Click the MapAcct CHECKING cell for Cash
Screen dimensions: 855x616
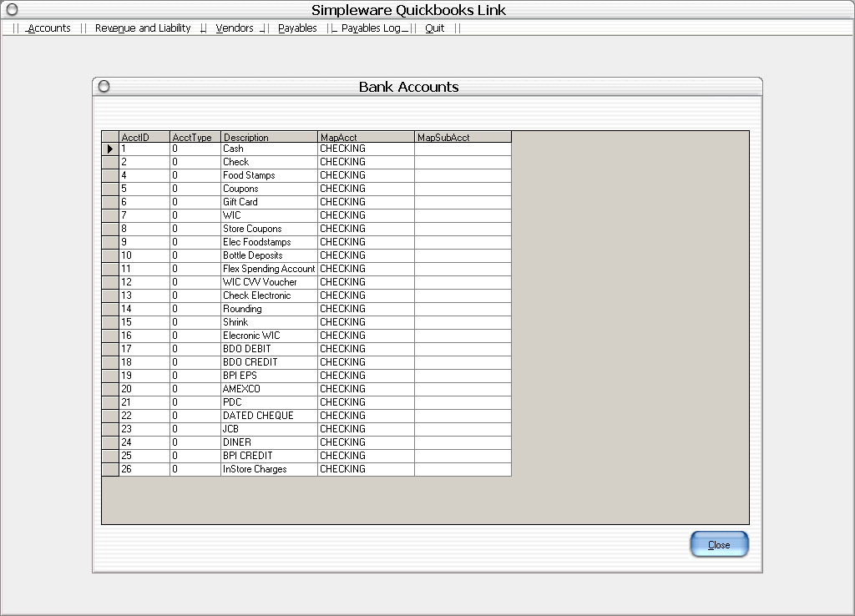pyautogui.click(x=367, y=149)
